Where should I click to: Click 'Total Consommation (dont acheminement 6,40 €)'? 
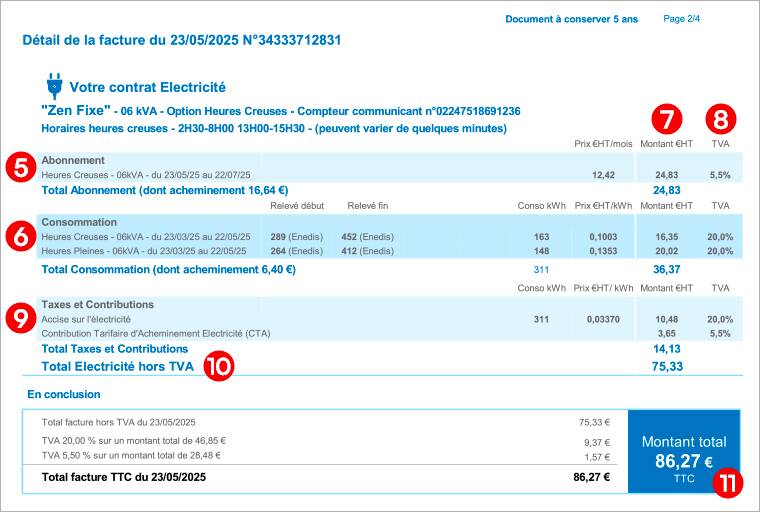pos(169,270)
